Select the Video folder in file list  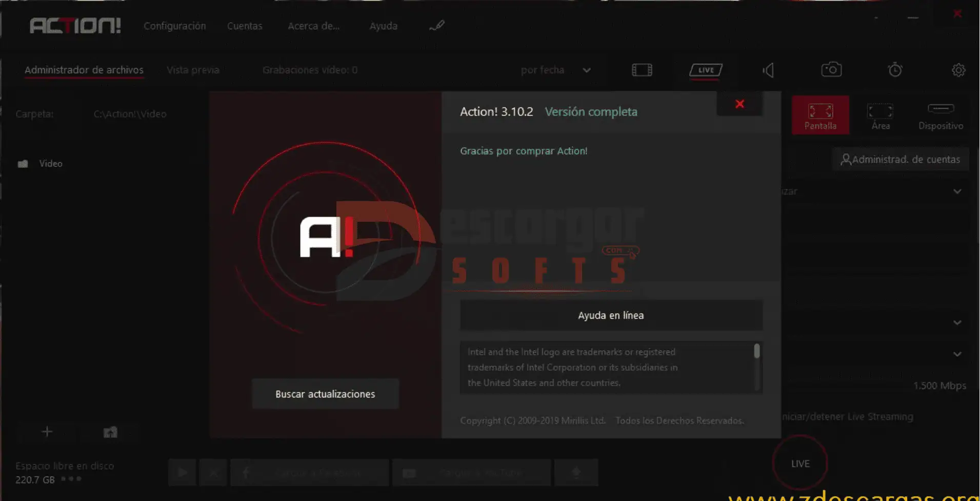(x=40, y=163)
